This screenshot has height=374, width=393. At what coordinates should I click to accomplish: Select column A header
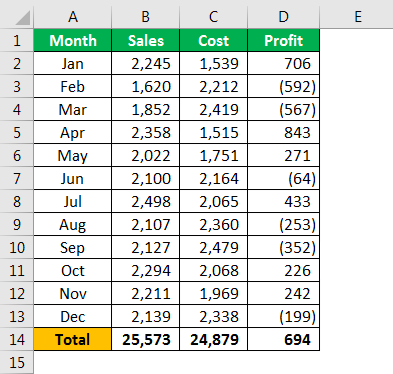pos(73,17)
